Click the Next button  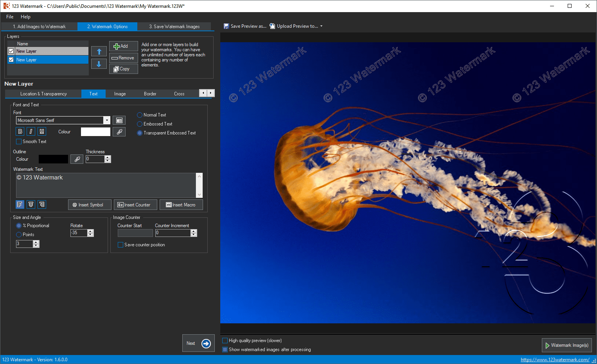coord(198,343)
